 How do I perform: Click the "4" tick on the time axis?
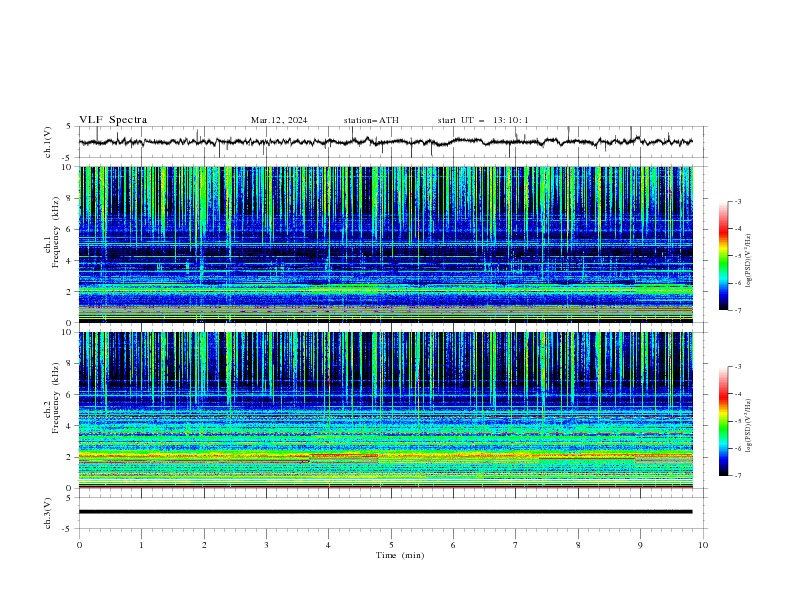point(328,545)
